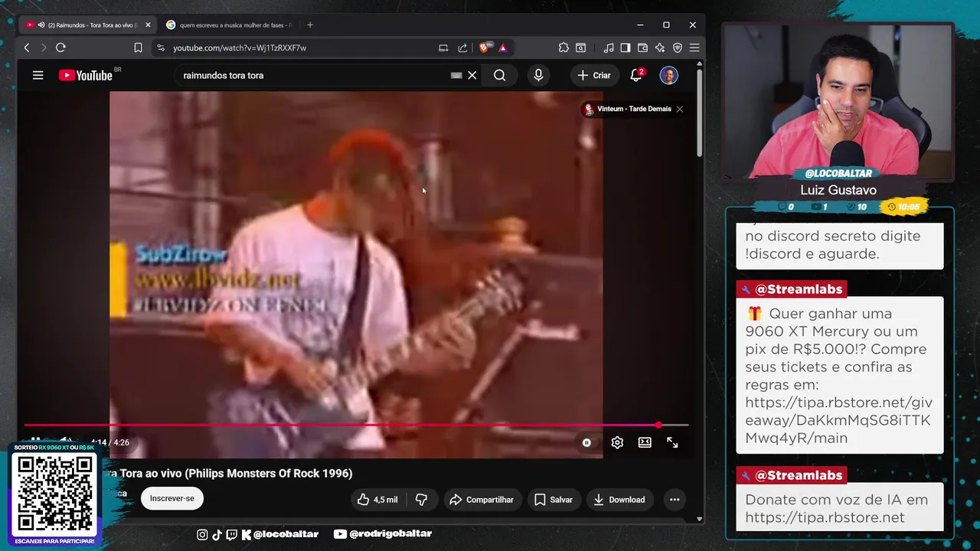
Task: Clear the YouTube search text with X
Action: [x=472, y=75]
